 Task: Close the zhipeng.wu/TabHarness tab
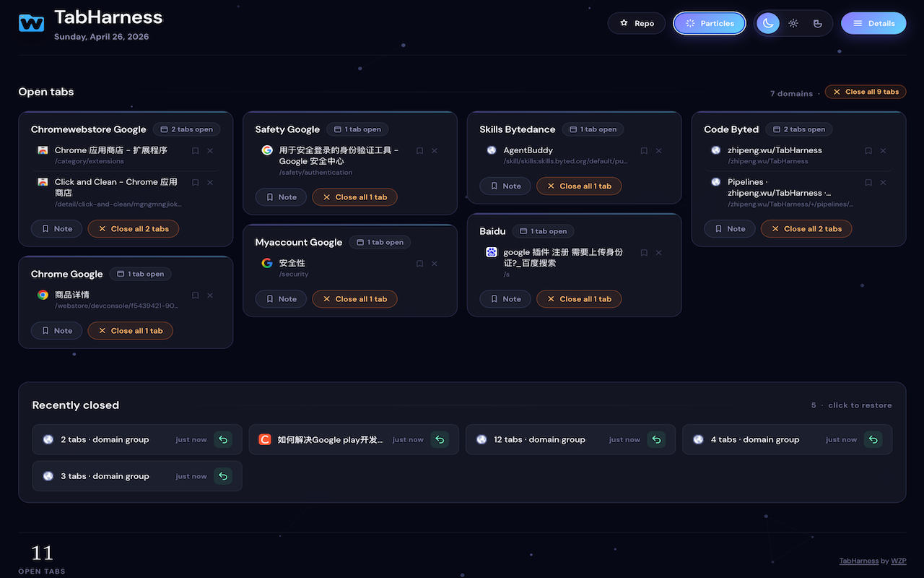(x=884, y=151)
